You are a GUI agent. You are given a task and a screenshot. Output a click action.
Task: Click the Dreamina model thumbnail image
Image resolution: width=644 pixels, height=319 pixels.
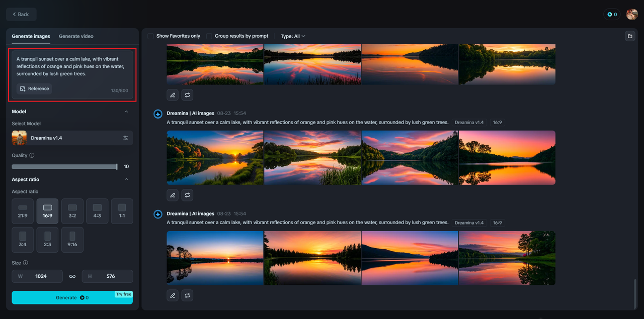pos(19,138)
